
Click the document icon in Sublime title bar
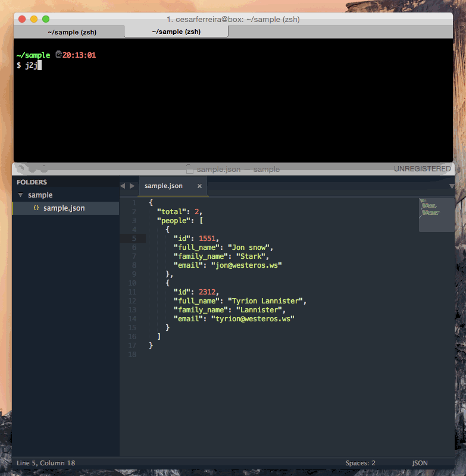tap(189, 169)
